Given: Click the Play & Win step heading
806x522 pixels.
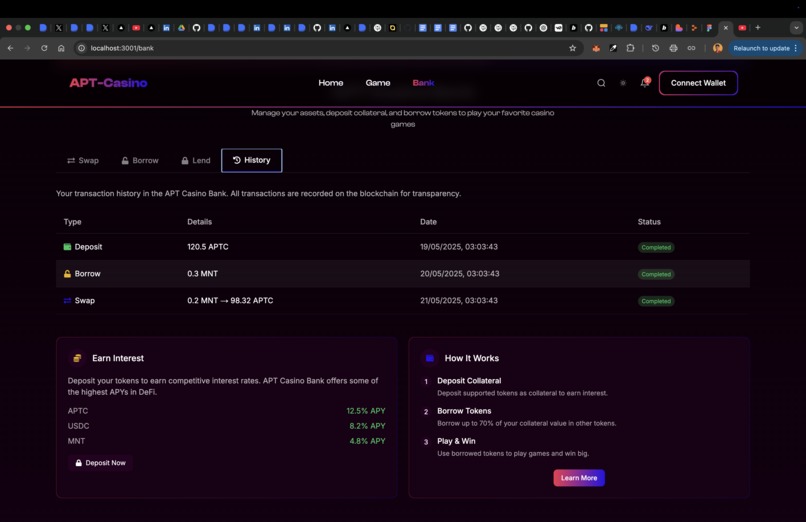Looking at the screenshot, I should pos(456,441).
